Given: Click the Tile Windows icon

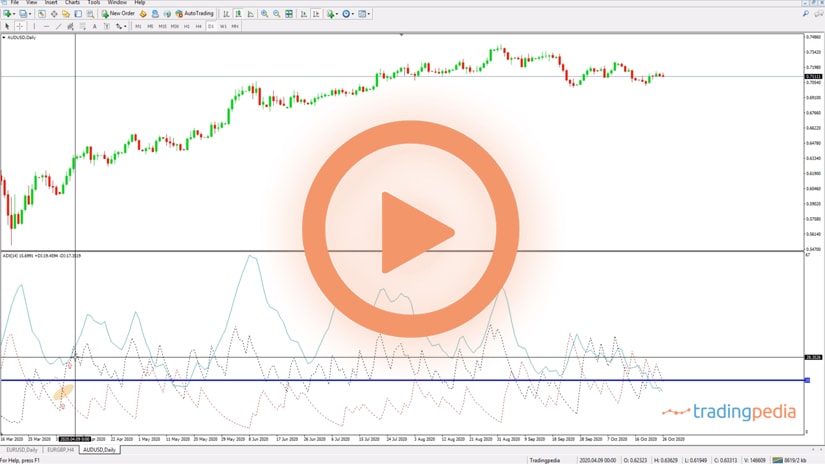Looking at the screenshot, I should click(x=289, y=14).
